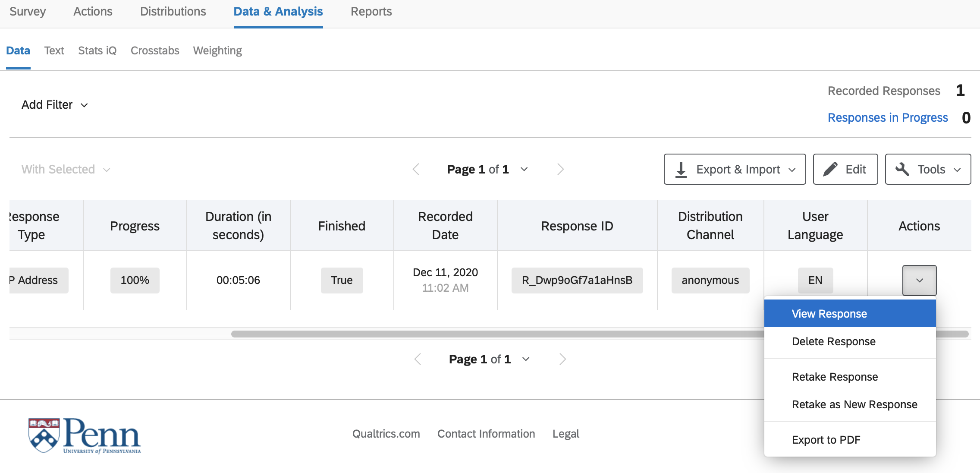Choose Export to PDF
The width and height of the screenshot is (980, 473).
[x=850, y=440]
